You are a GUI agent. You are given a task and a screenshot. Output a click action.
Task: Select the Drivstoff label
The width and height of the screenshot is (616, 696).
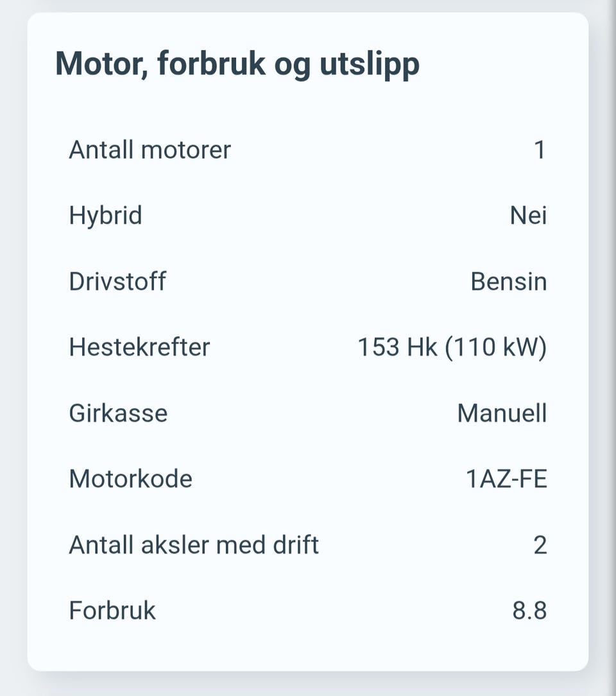[117, 281]
